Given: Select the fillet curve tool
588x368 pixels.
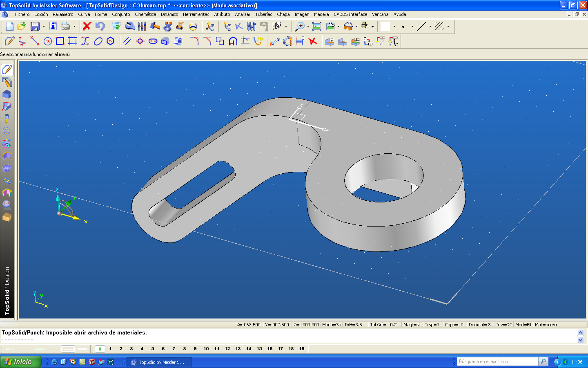Looking at the screenshot, I should (194, 41).
